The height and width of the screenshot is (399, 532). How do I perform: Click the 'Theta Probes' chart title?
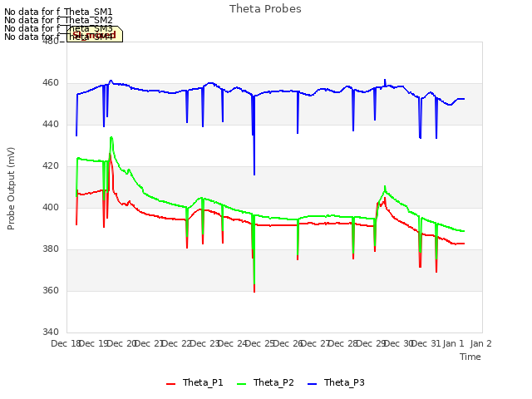(265, 9)
